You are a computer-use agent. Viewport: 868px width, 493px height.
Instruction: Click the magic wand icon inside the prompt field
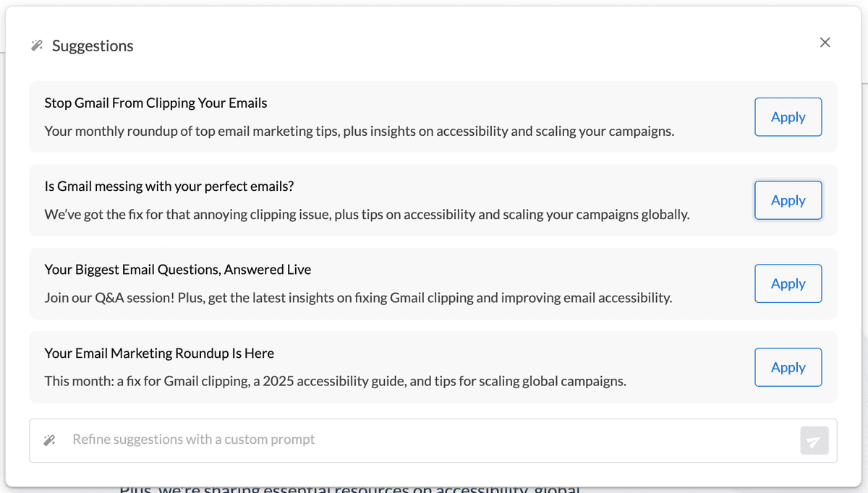click(49, 439)
